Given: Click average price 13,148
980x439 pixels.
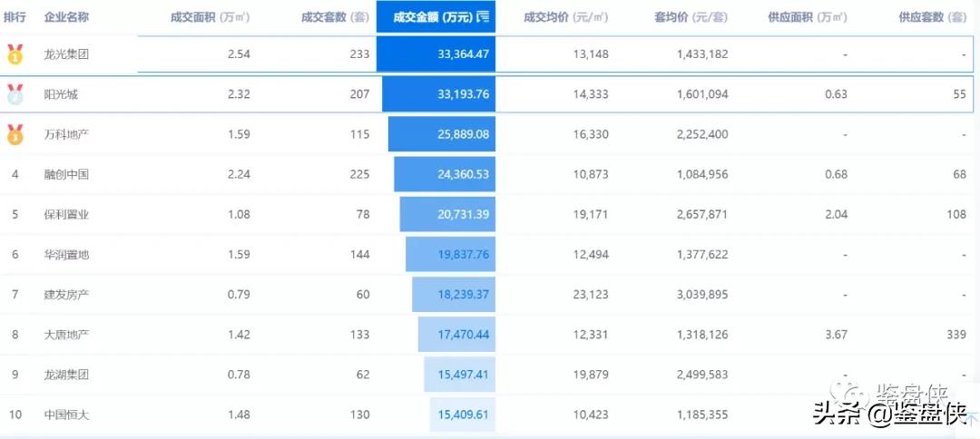Looking at the screenshot, I should click(x=591, y=54).
